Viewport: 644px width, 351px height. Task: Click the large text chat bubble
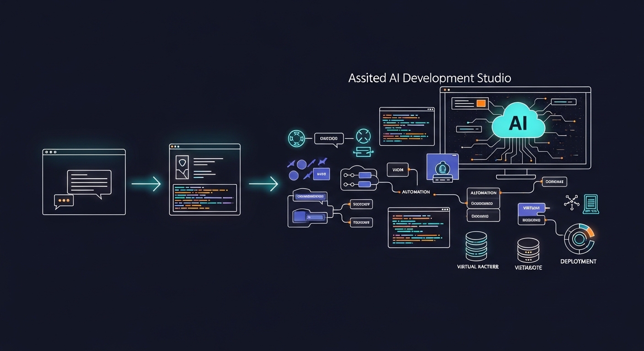pos(89,182)
